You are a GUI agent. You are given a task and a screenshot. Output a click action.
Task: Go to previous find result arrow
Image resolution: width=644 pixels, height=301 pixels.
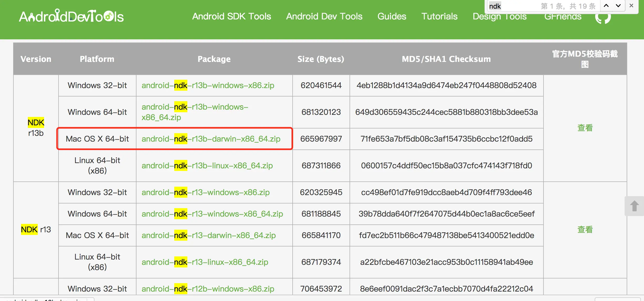(606, 6)
